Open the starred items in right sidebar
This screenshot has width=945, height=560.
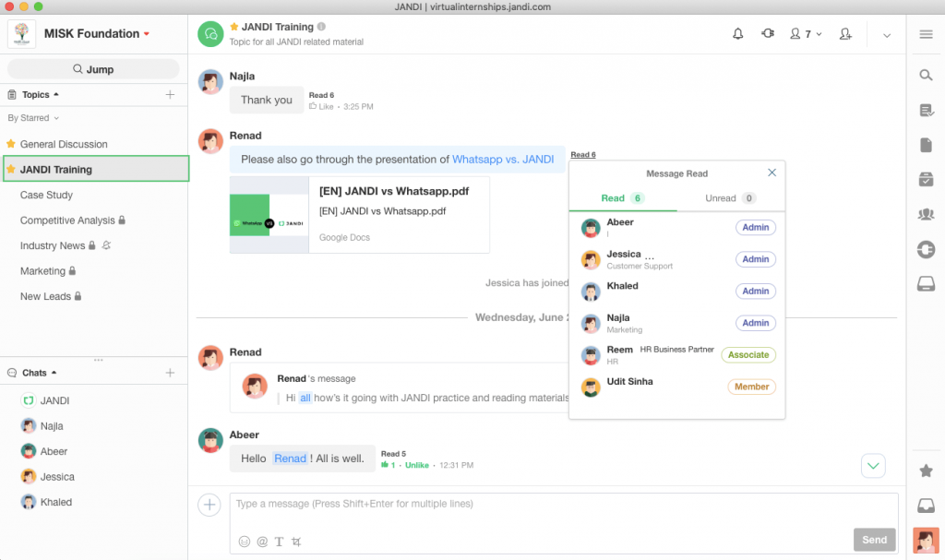tap(926, 471)
